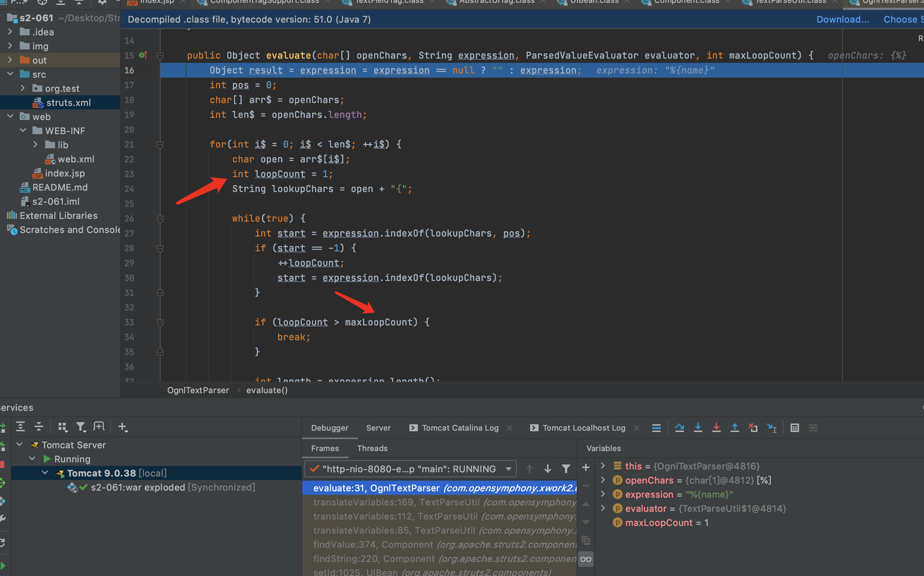This screenshot has height=576, width=924.
Task: Click the next frame down arrow
Action: click(x=547, y=469)
